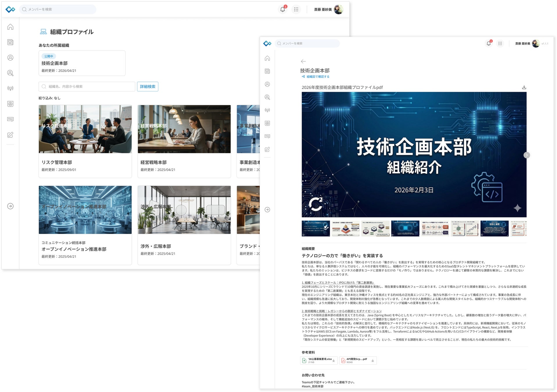Open the member search icon in front window sidebar
The image size is (557, 392).
coord(267,97)
